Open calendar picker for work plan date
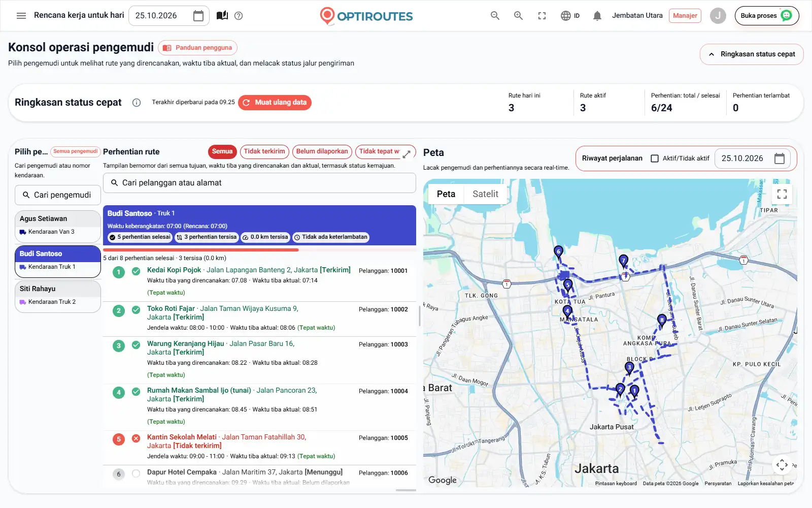Screen dimensions: 812x508 (x=198, y=16)
